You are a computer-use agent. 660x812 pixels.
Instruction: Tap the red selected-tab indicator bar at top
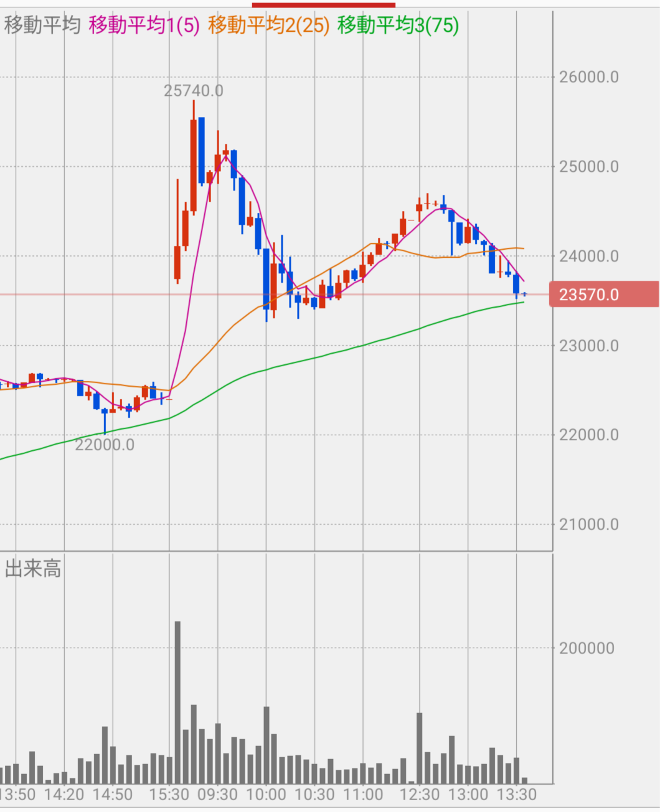(x=323, y=4)
